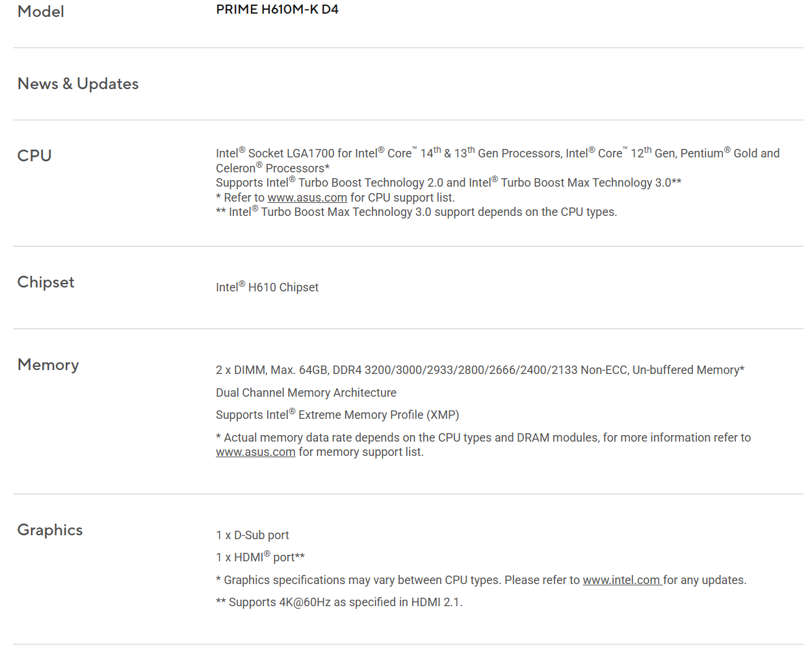
Task: Click the Extreme Memory Profile (XMP) line
Action: (x=337, y=414)
